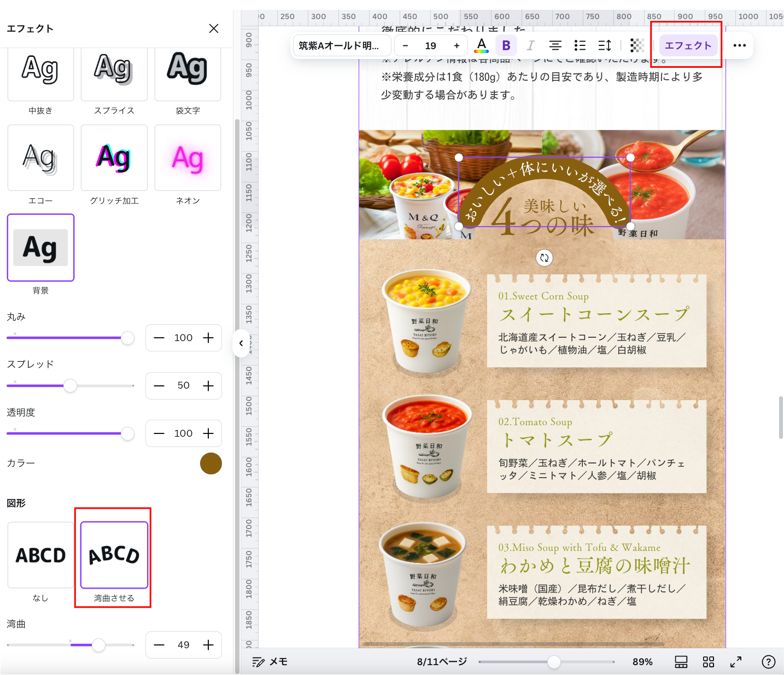The width and height of the screenshot is (784, 675).
Task: Open the 筑紫Aオールド明朝 font dropdown
Action: 341,45
